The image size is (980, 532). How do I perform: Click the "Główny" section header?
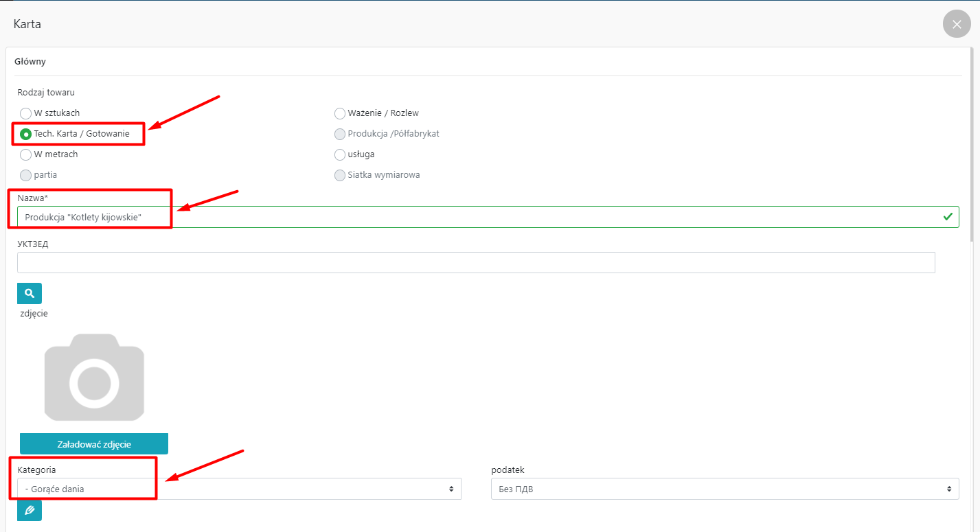click(x=30, y=62)
